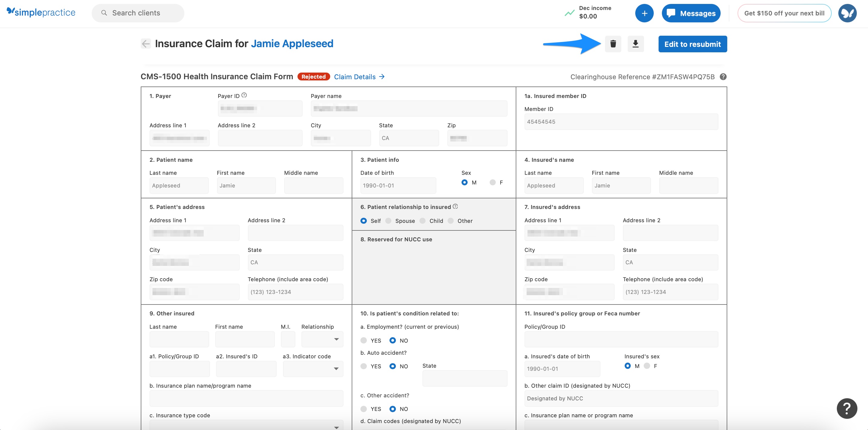Delete the claim using the trash icon

click(x=613, y=44)
